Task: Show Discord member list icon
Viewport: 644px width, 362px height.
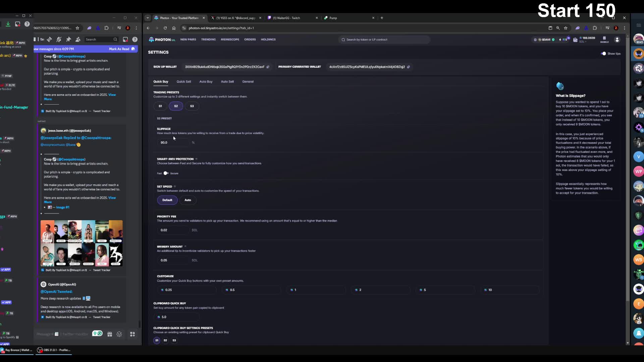Action: point(78,40)
